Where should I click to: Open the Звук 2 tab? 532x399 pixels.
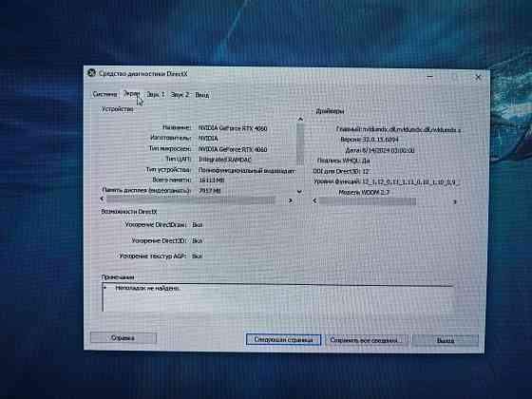click(x=180, y=95)
